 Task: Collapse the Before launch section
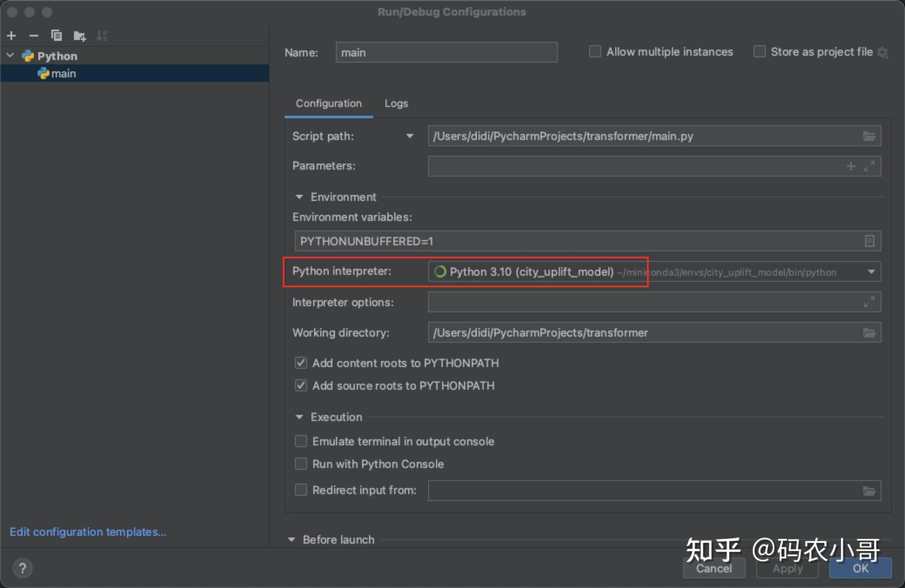click(x=291, y=540)
